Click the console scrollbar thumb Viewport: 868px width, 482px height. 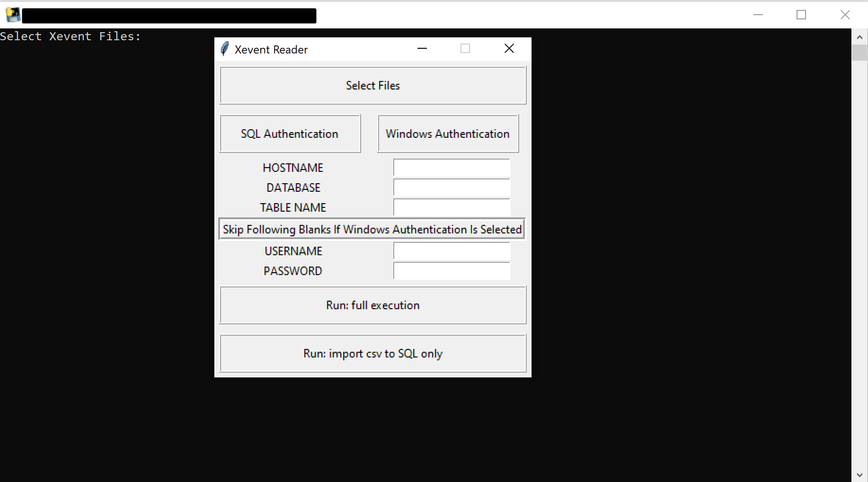coord(859,53)
